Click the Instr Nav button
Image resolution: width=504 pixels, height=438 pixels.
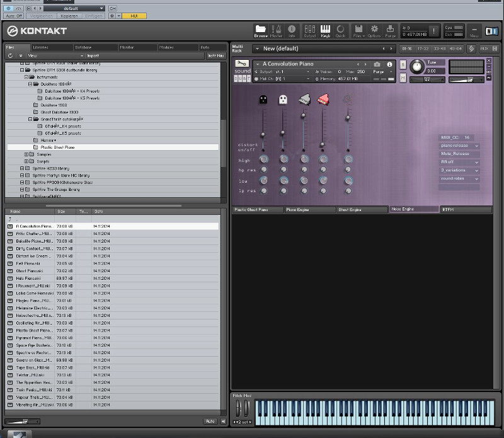[215, 55]
